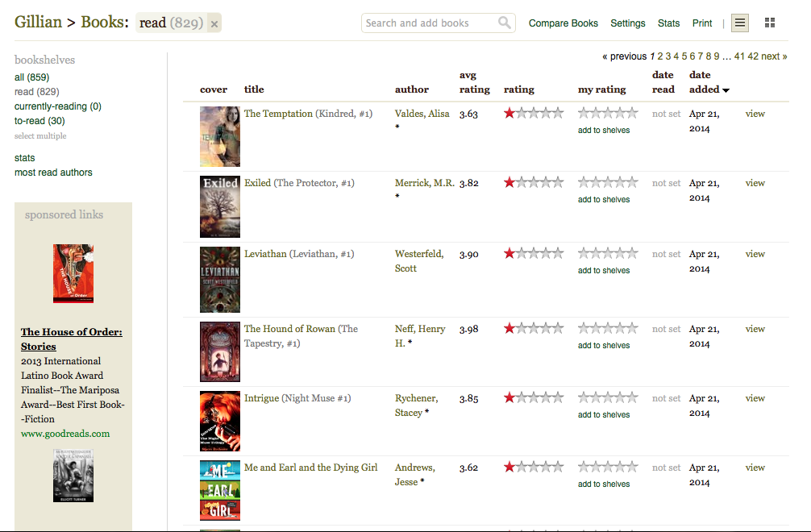View the review for Intrigue
Screen dimensions: 811x532
[x=755, y=398]
